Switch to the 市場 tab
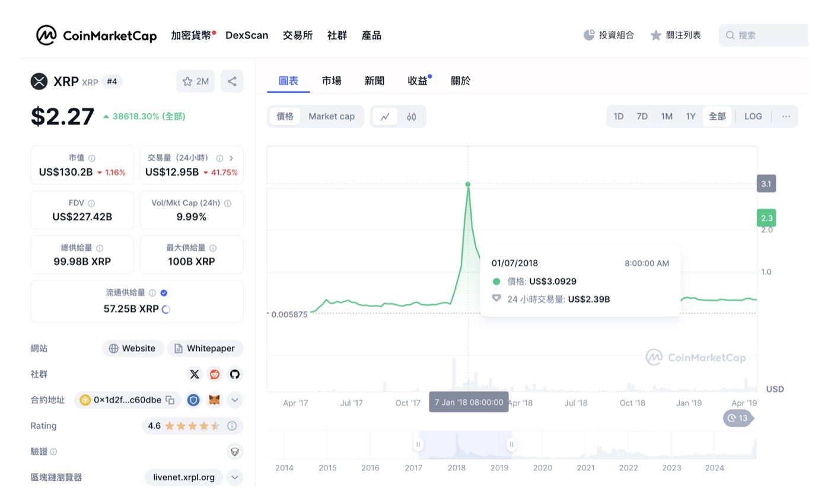The width and height of the screenshot is (828, 504). (x=332, y=81)
